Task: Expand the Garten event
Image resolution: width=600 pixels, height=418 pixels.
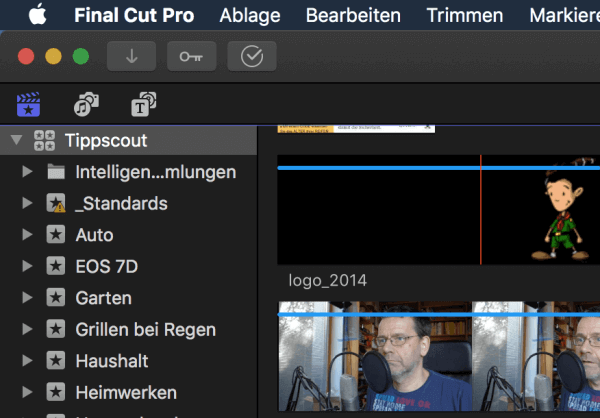Action: click(x=27, y=297)
